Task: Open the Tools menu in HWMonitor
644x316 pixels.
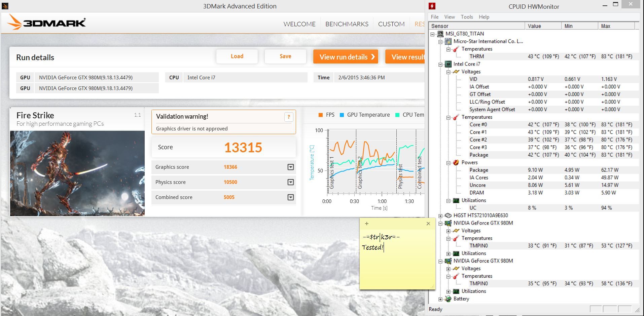Action: (467, 17)
